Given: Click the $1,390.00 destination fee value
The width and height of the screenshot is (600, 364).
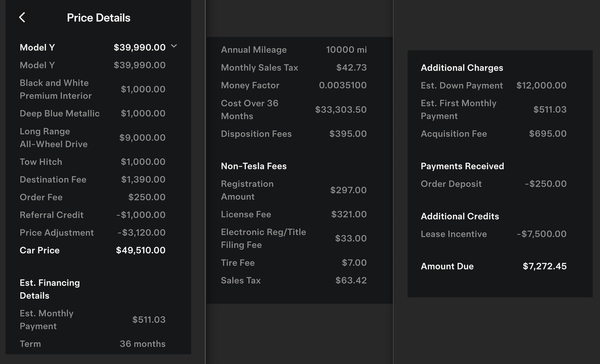Looking at the screenshot, I should click(143, 179).
